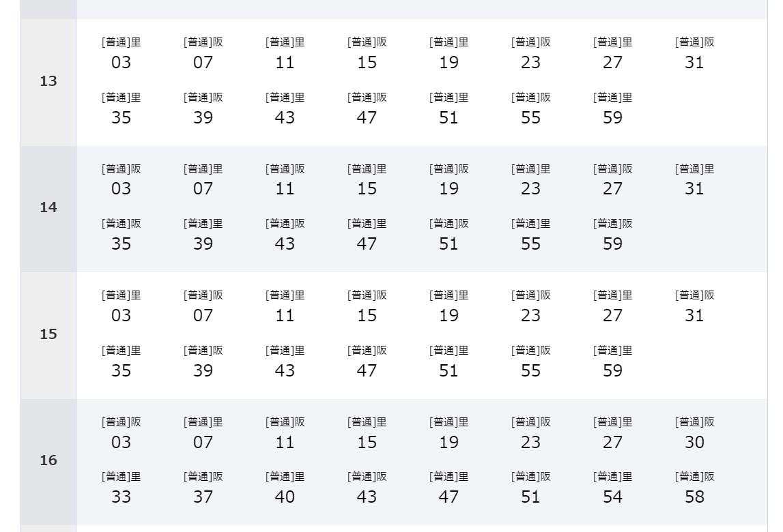Open the 13:43 普通 里 train
The height and width of the screenshot is (532, 783).
point(285,109)
